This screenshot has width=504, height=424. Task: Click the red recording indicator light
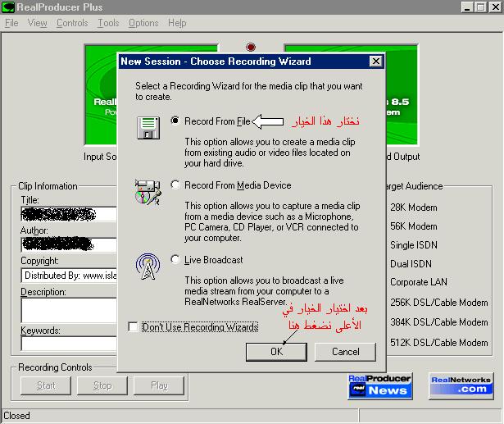point(251,47)
